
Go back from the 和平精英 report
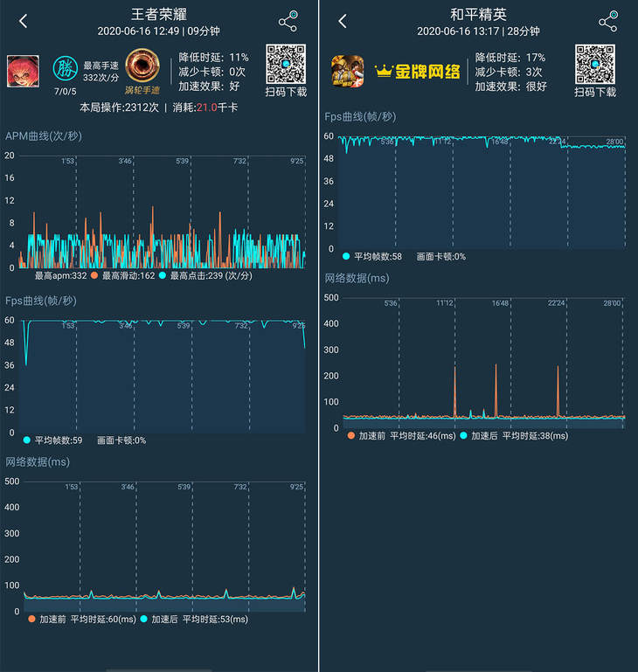tap(342, 21)
